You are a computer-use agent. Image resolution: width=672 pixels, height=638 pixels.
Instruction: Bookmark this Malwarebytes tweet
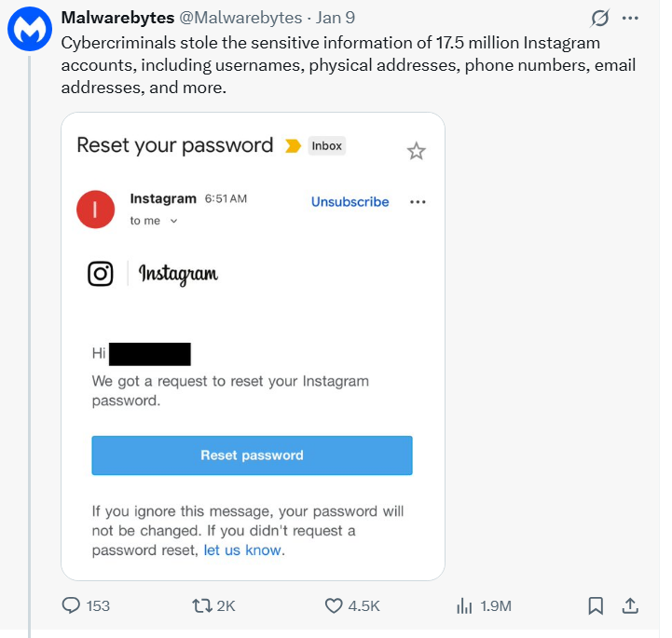[596, 605]
